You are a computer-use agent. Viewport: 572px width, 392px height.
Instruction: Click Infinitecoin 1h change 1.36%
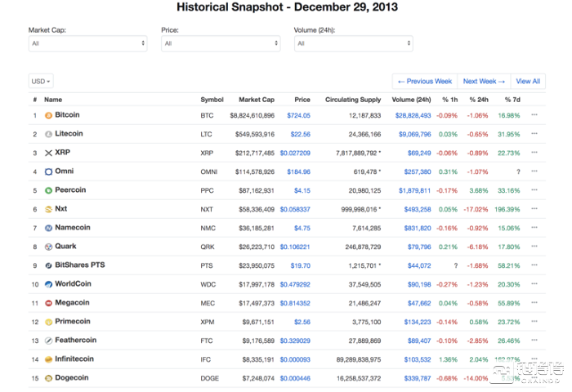448,359
